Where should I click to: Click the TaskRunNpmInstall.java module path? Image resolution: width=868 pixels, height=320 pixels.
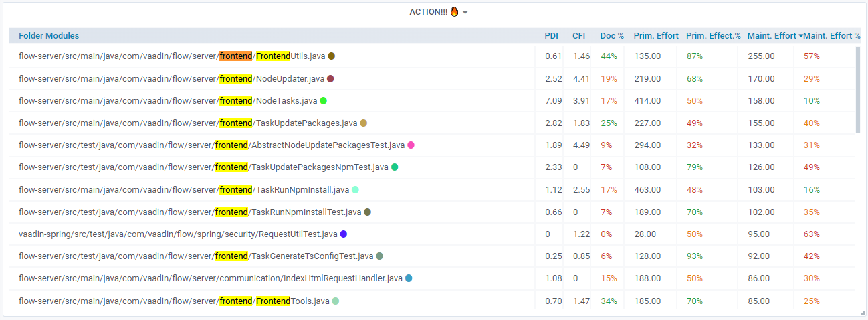(184, 190)
